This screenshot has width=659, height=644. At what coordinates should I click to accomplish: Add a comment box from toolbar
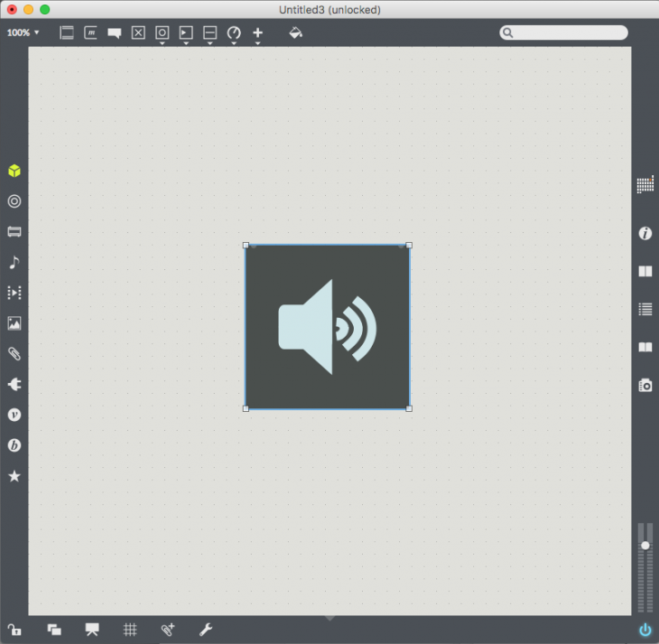coord(115,33)
